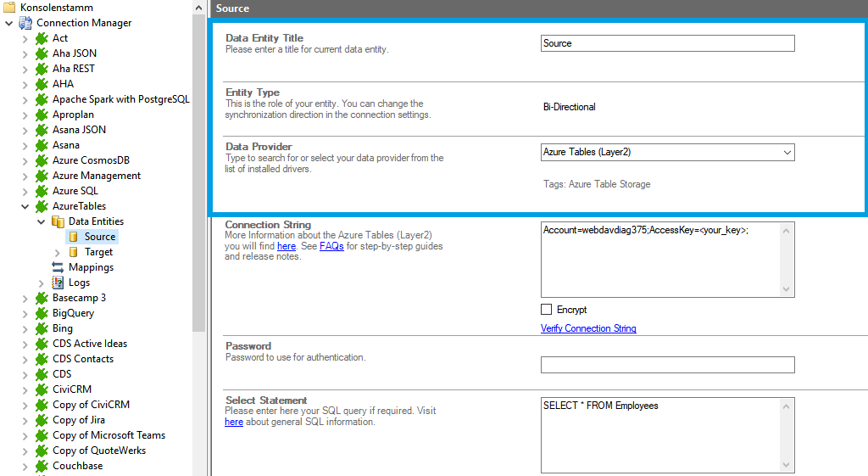Open the Data Provider dropdown

(787, 153)
